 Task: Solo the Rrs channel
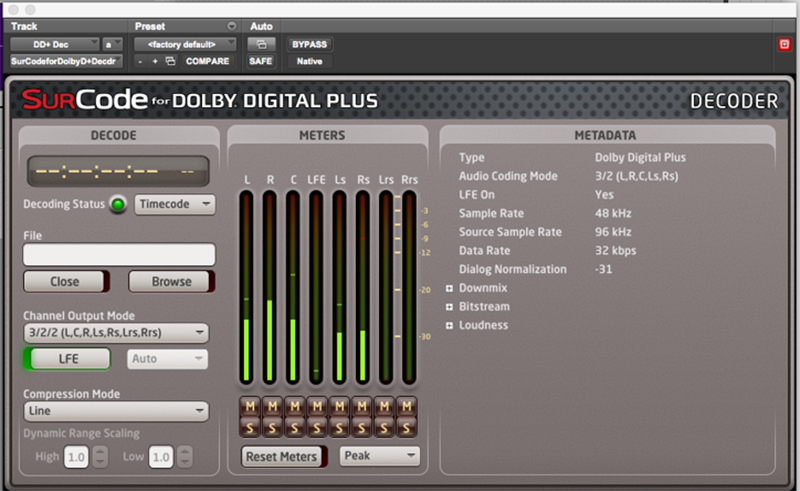(408, 427)
